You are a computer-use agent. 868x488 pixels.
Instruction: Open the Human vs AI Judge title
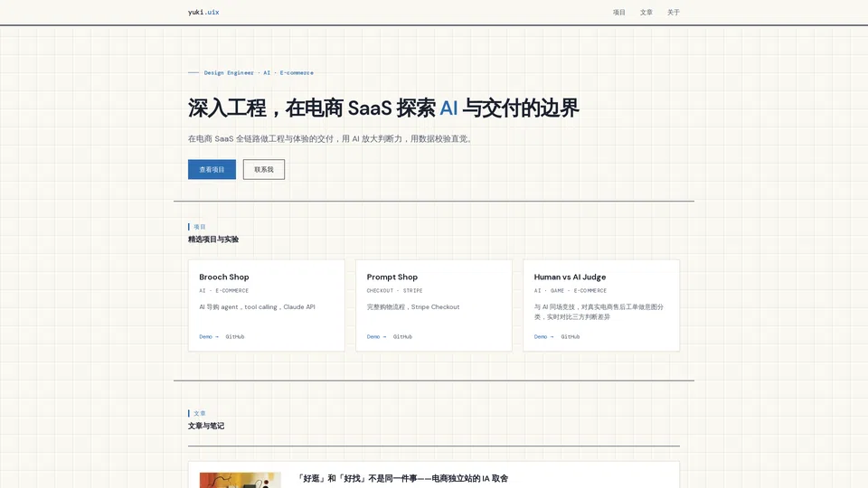click(570, 277)
